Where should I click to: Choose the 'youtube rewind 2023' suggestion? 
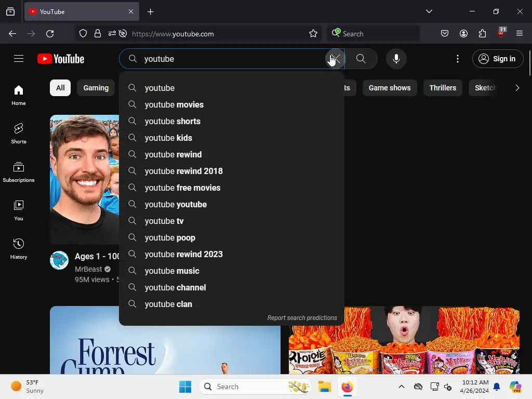pos(231,254)
